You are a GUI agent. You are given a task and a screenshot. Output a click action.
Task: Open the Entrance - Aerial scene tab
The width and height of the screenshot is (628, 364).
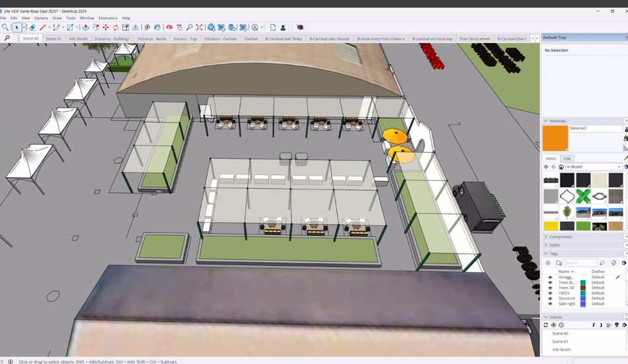pyautogui.click(x=151, y=38)
